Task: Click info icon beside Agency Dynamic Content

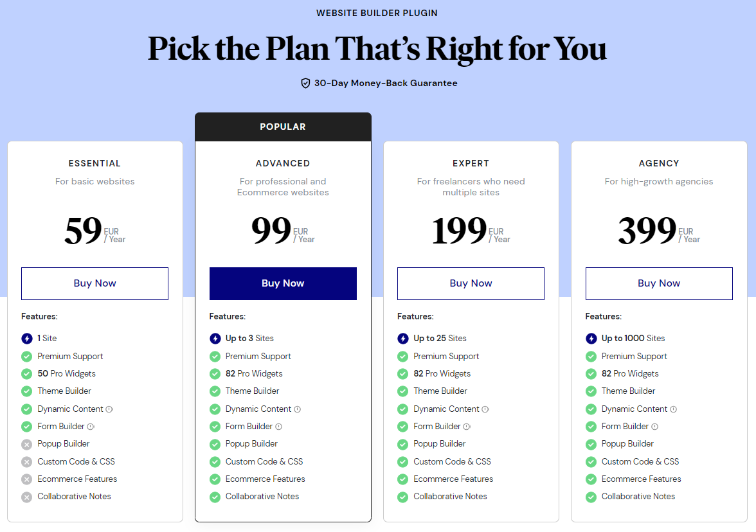Action: pyautogui.click(x=674, y=409)
